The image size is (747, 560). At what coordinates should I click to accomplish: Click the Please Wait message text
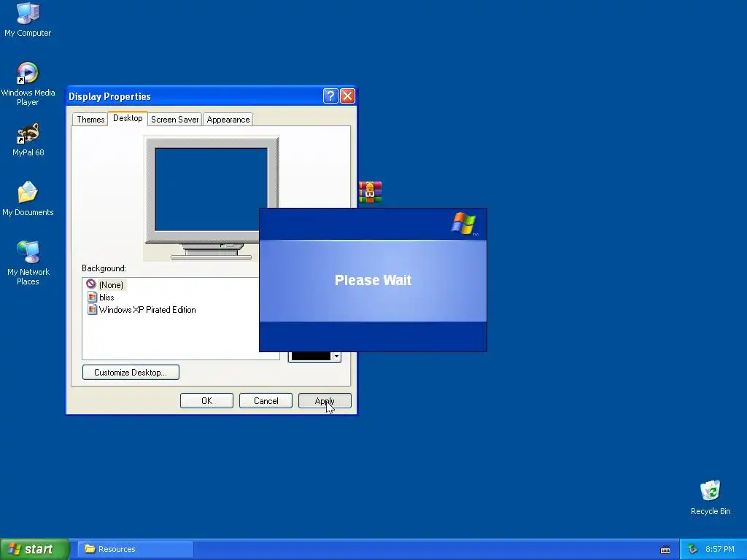[373, 280]
